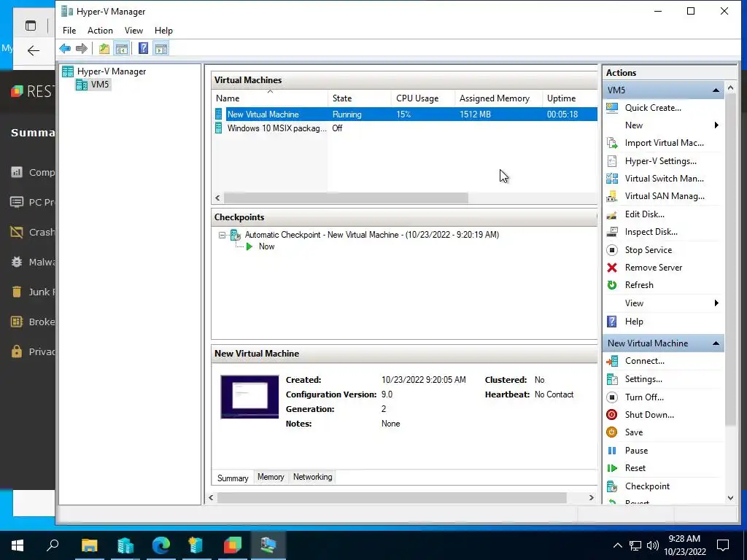
Task: Click Shut Down action
Action: coord(649,415)
